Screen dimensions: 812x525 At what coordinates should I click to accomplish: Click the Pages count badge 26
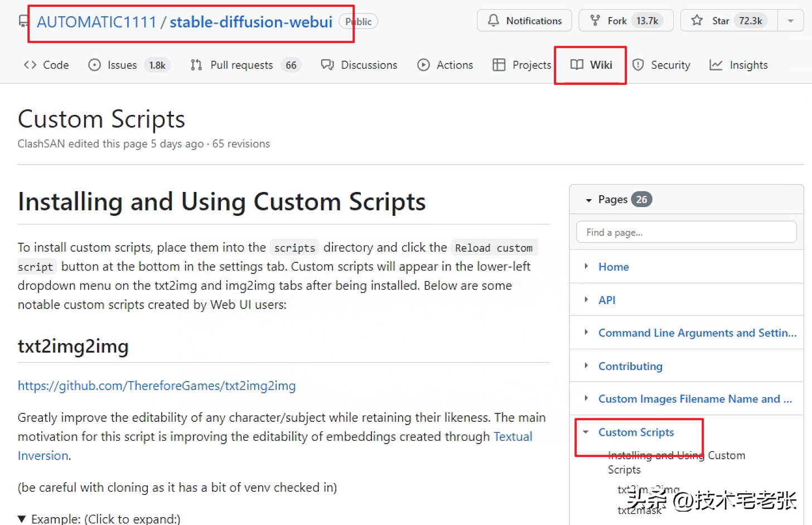642,199
